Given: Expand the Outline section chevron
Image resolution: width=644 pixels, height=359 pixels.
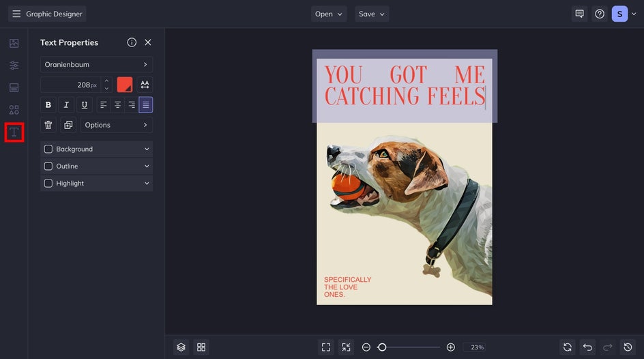Looking at the screenshot, I should tap(147, 167).
